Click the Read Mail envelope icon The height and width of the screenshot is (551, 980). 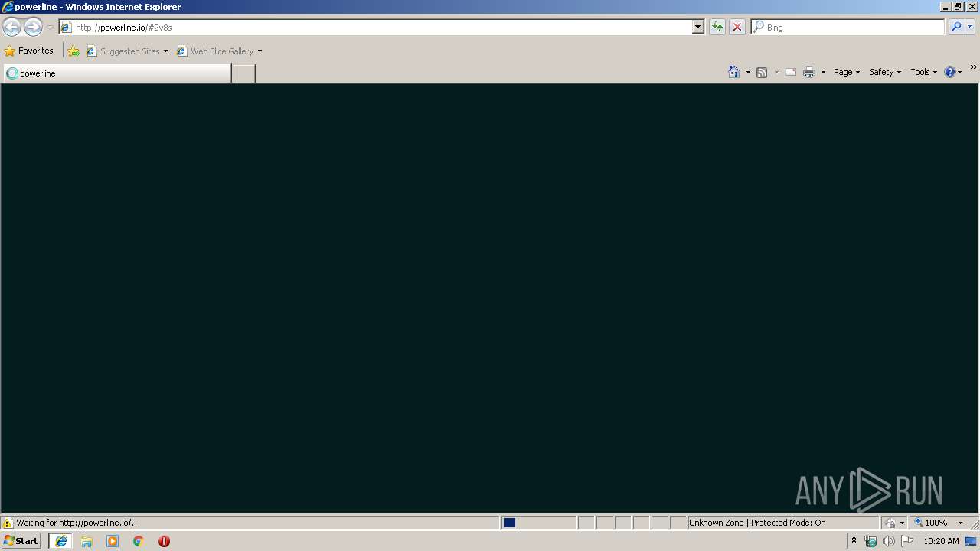click(791, 72)
